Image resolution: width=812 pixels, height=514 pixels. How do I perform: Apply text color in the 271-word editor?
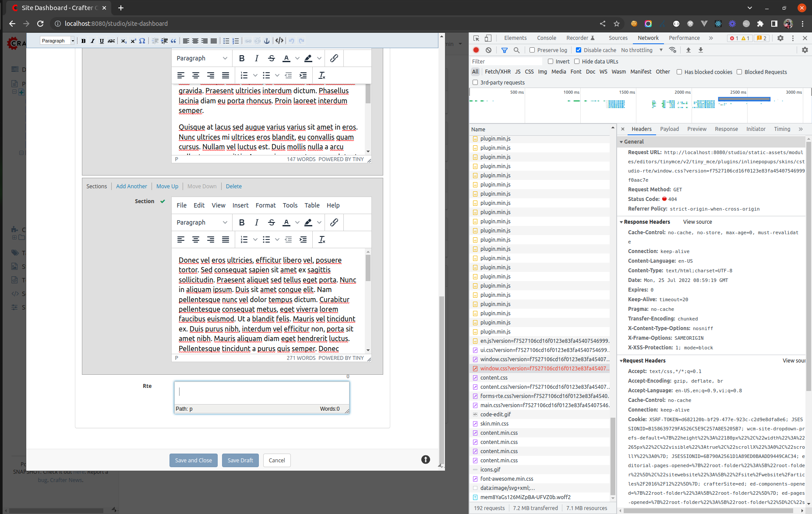[x=286, y=222]
